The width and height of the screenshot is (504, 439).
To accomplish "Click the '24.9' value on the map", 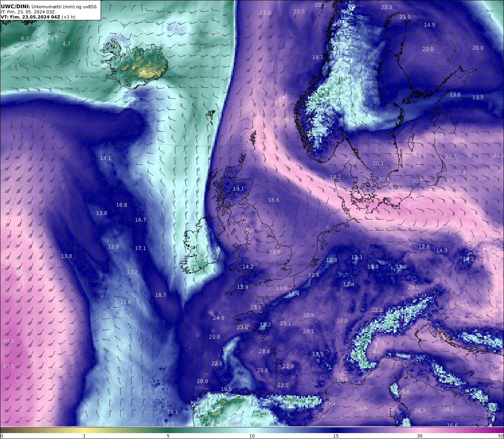I will click(x=218, y=318).
